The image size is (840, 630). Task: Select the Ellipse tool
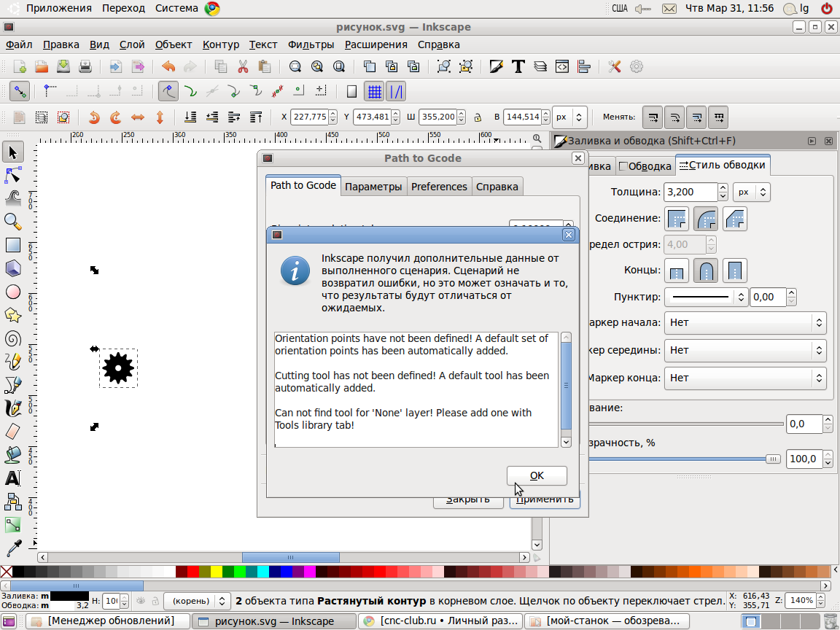pos(13,292)
